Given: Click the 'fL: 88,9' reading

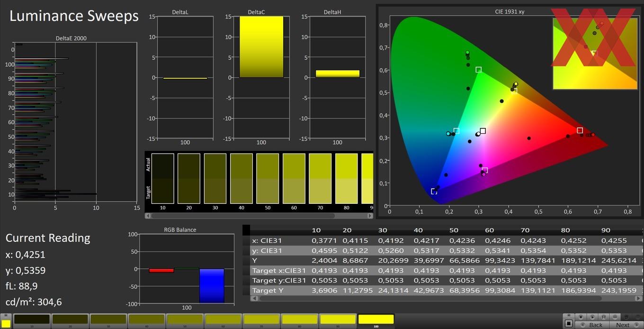Looking at the screenshot, I should [21, 286].
